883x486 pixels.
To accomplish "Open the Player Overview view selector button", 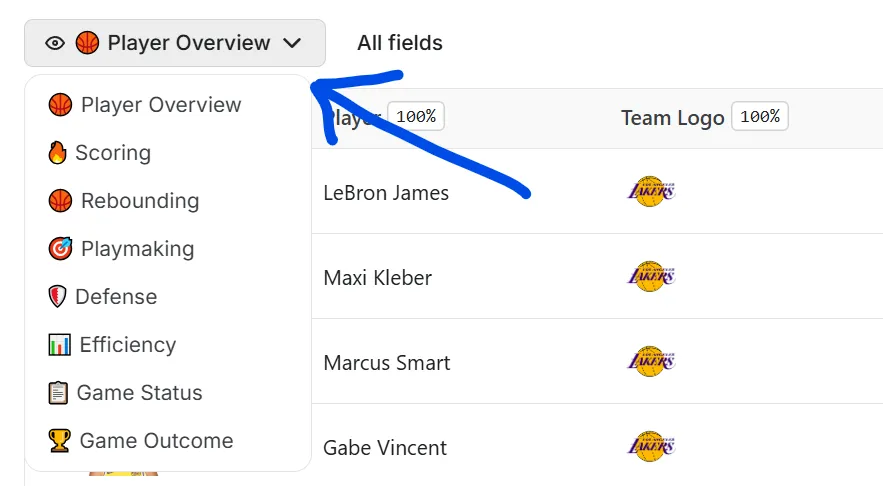I will click(175, 43).
